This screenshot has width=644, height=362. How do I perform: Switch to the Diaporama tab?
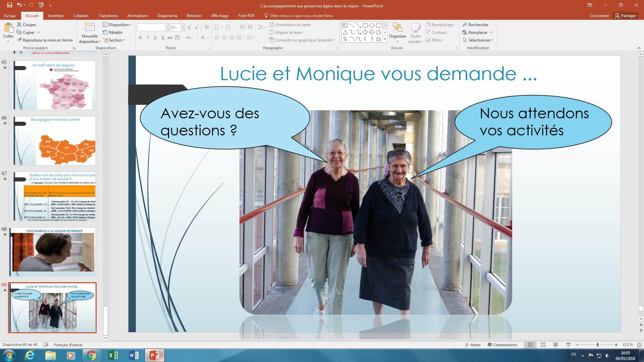pyautogui.click(x=167, y=16)
